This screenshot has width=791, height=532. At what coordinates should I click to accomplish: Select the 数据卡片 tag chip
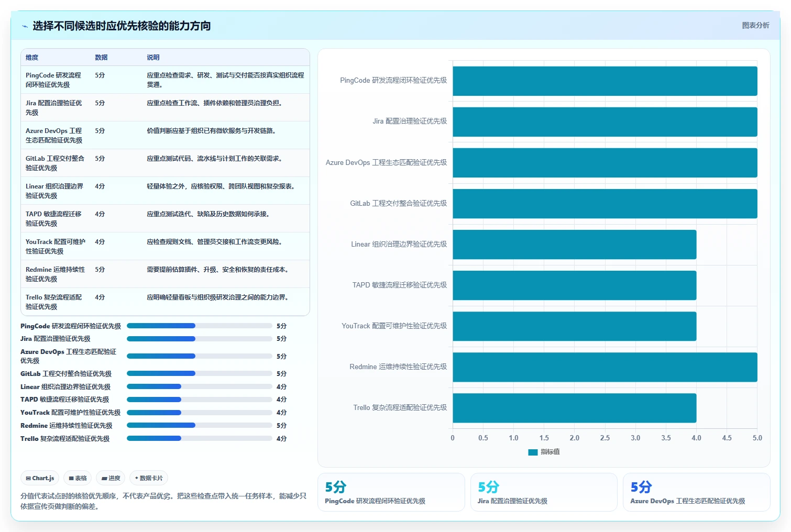point(149,478)
